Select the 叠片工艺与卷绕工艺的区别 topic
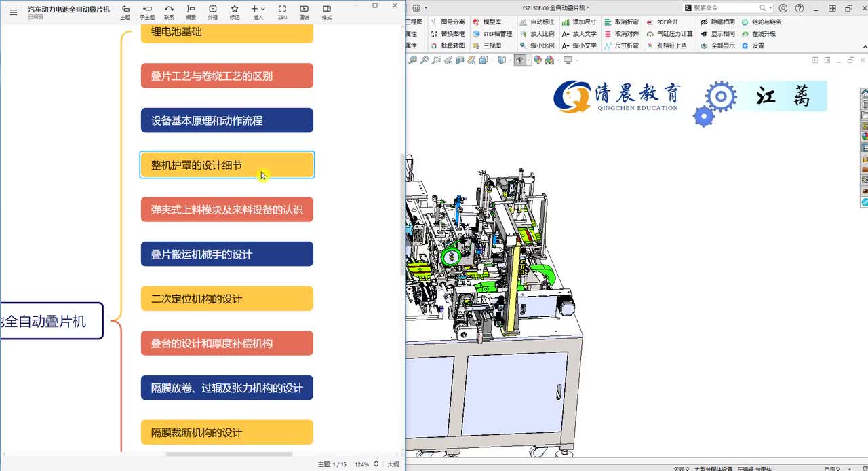The height and width of the screenshot is (471, 868). 227,76
